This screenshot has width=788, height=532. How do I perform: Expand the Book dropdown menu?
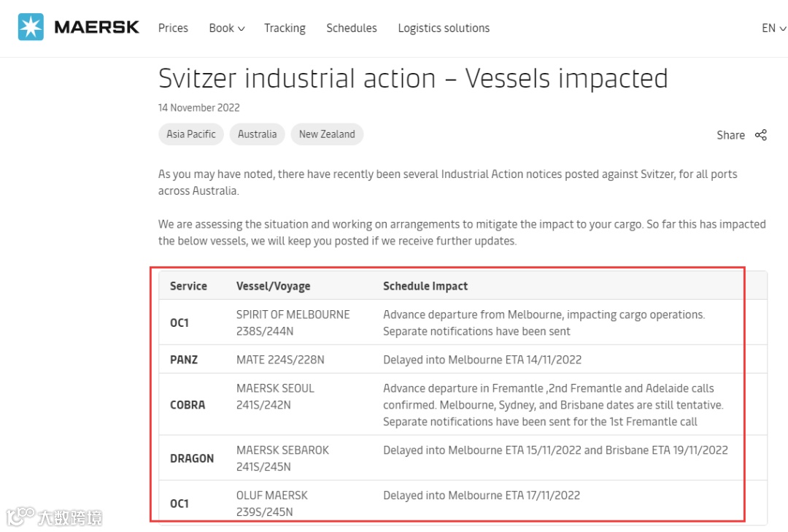pyautogui.click(x=226, y=28)
